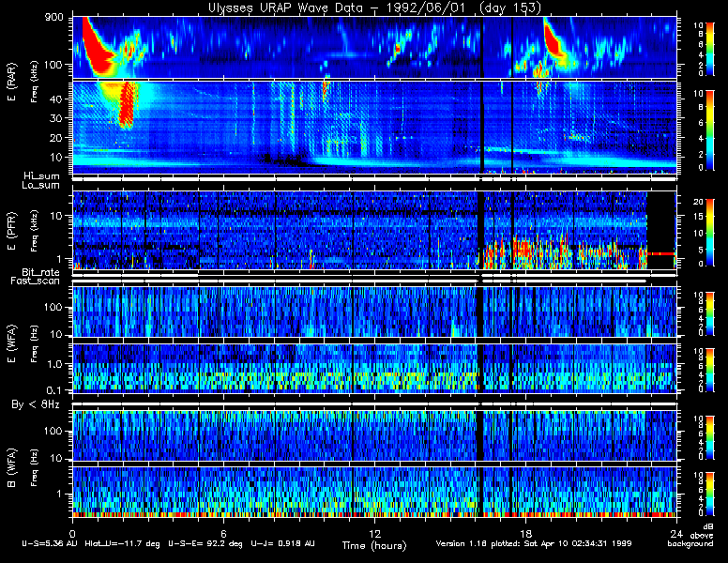The width and height of the screenshot is (728, 563).
Task: Click the "Fast_scan" row label
Action: [x=36, y=281]
